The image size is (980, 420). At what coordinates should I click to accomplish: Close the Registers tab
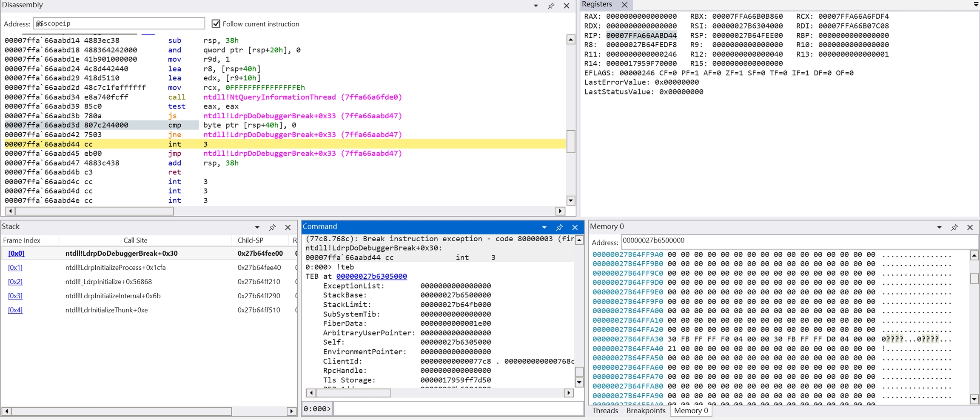[624, 5]
